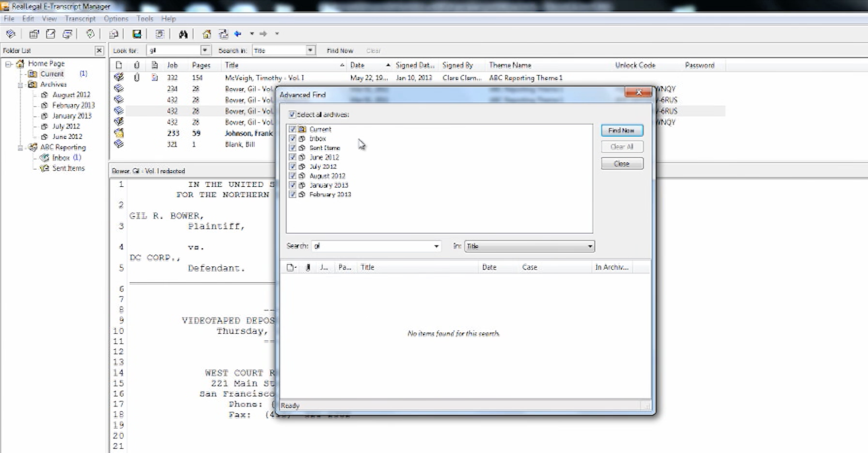This screenshot has height=453, width=868.
Task: Click the attachment paperclip column header icon
Action: click(x=137, y=65)
